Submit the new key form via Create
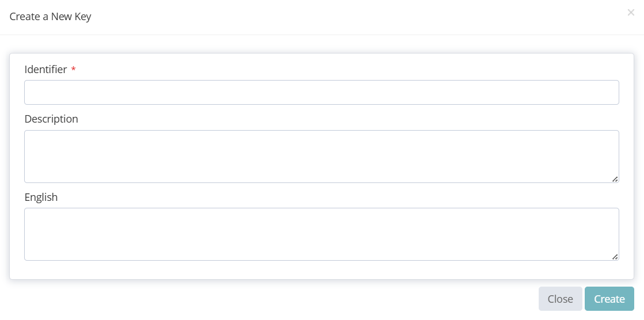Screen dimensions: 644x320 pos(609,299)
